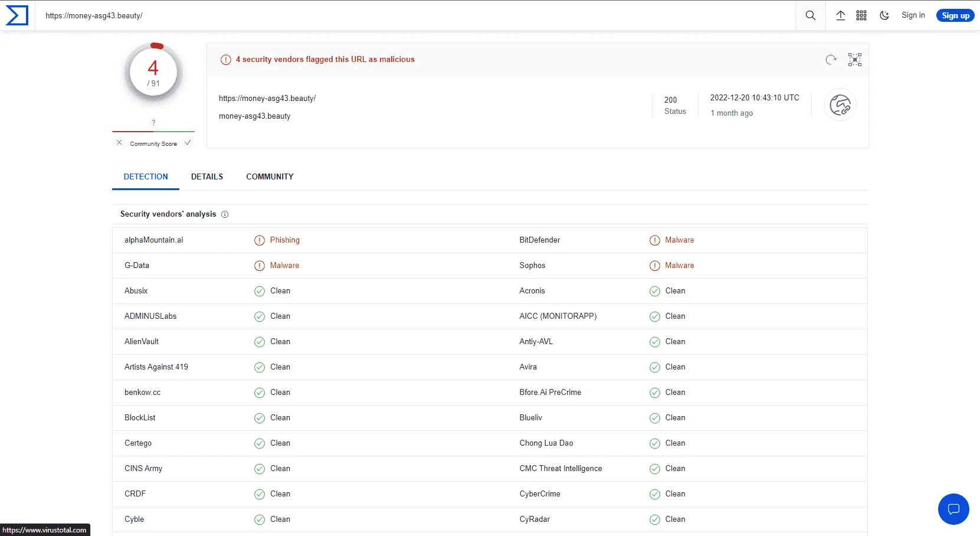Click the VirusTotal sigma logo
This screenshot has width=980, height=536.
click(17, 15)
